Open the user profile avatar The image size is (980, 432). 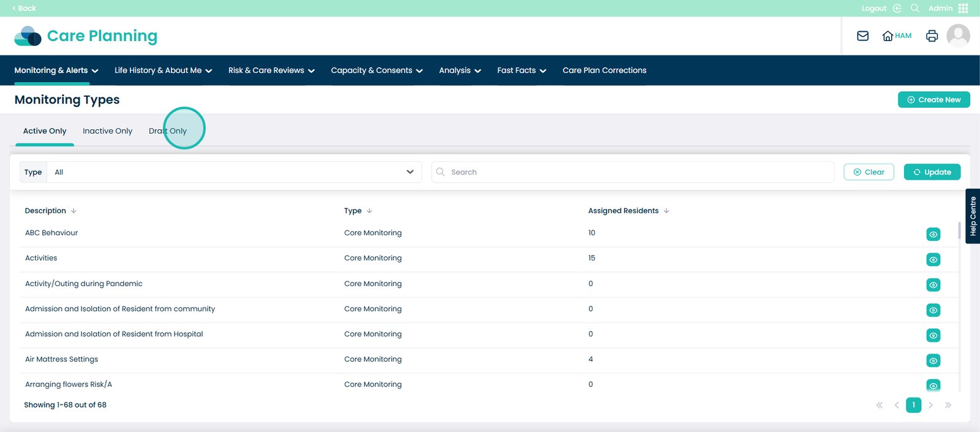click(x=958, y=36)
